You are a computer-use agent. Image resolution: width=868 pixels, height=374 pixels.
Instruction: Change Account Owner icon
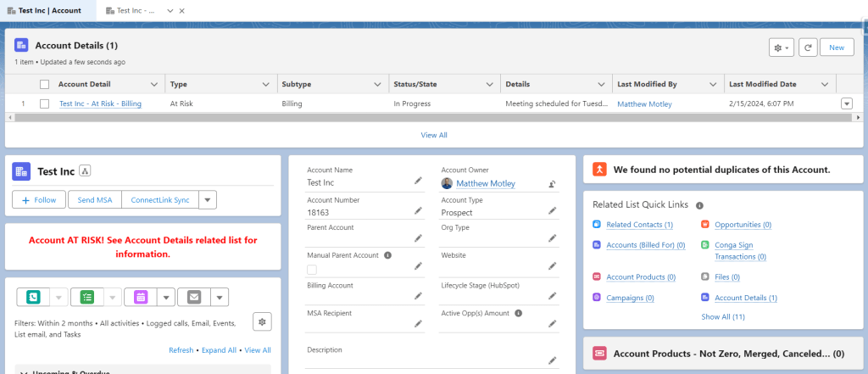tap(552, 184)
